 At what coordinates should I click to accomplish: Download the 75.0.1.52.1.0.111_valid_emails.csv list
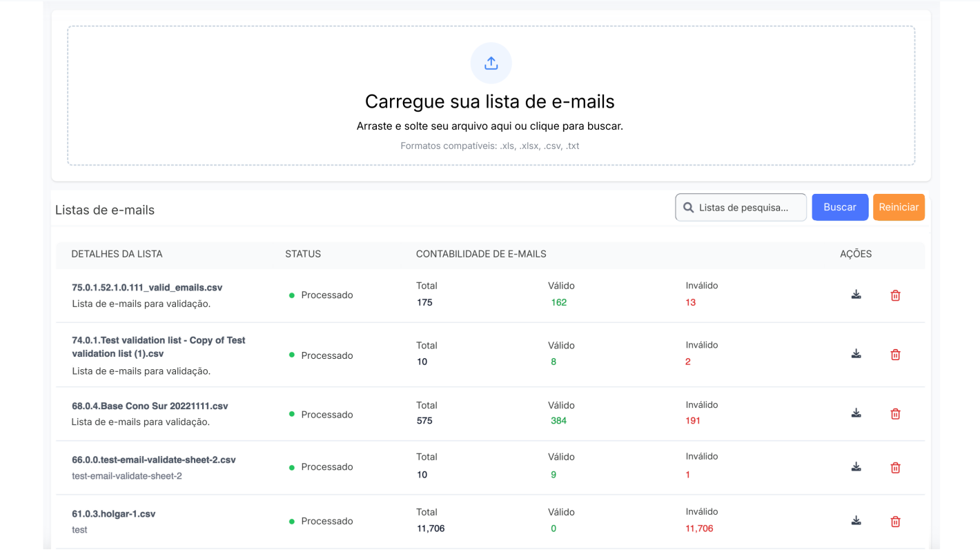(x=856, y=295)
